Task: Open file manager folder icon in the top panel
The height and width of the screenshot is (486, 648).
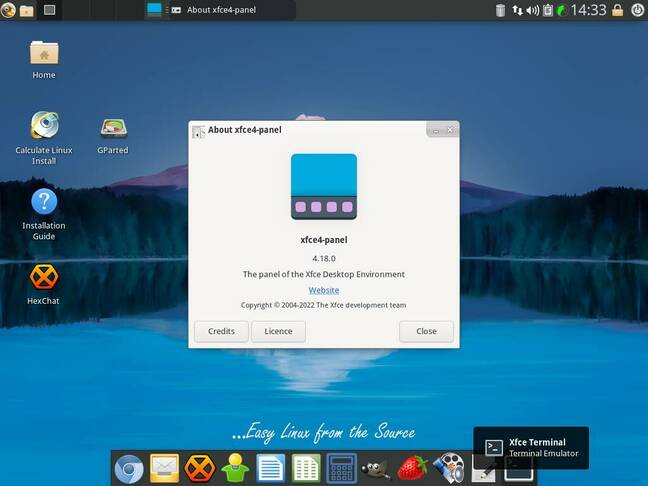Action: click(26, 10)
